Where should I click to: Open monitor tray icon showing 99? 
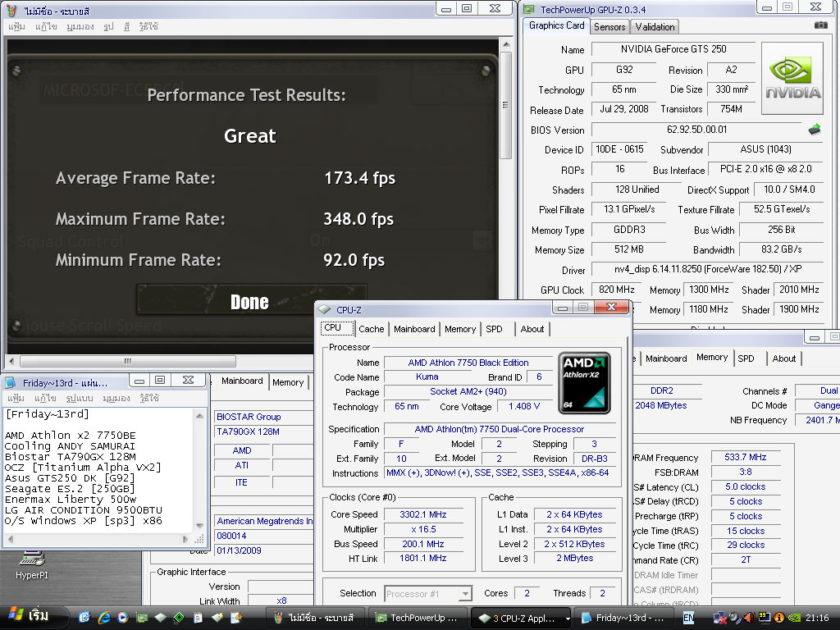[x=765, y=619]
